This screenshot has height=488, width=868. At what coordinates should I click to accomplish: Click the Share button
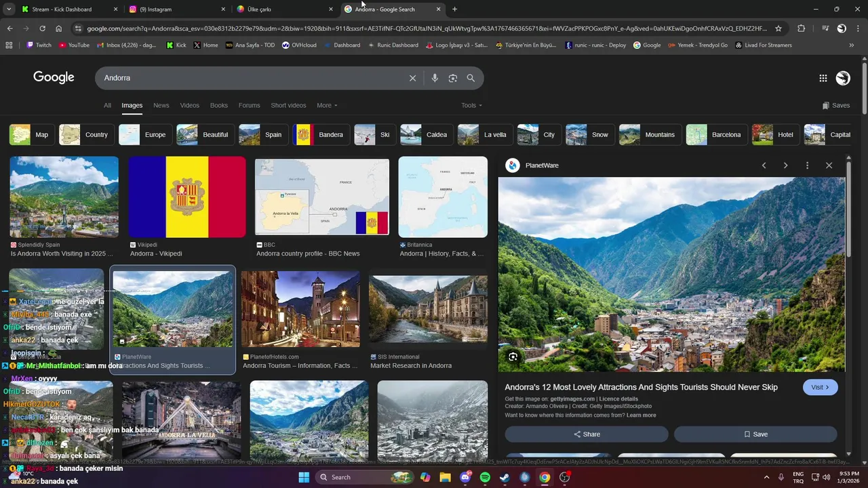pos(587,434)
